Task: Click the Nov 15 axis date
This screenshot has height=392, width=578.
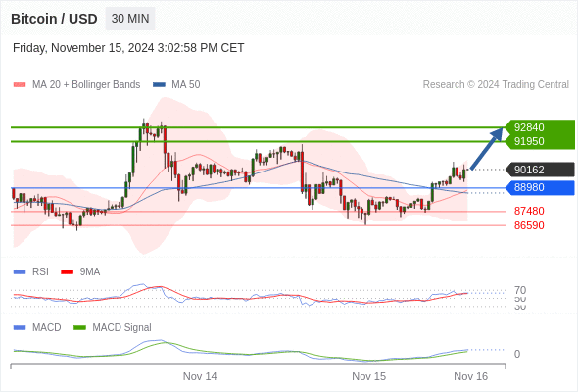Action: coord(368,376)
